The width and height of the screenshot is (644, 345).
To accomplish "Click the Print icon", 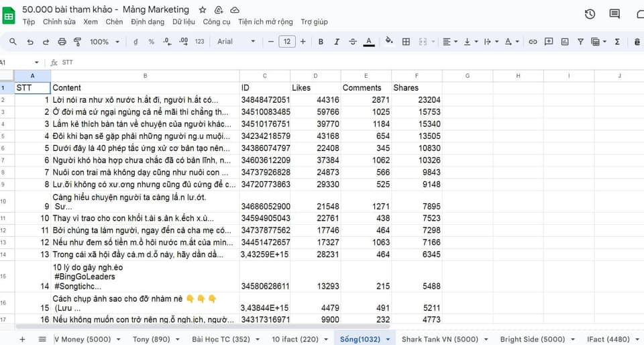I will 62,42.
